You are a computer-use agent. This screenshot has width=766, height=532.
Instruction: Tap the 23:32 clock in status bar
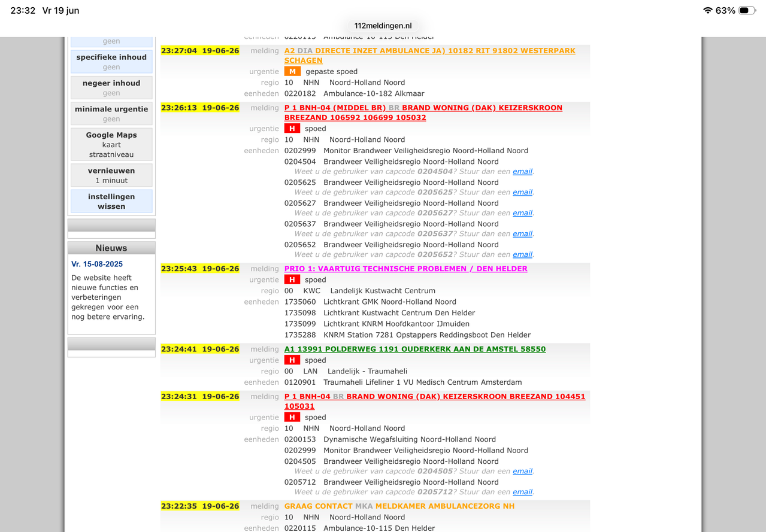(23, 11)
